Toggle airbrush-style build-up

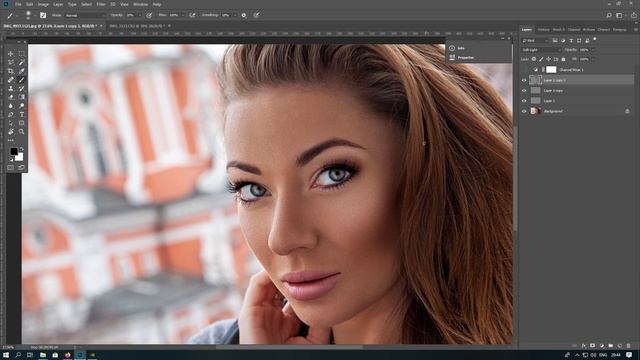click(x=192, y=15)
